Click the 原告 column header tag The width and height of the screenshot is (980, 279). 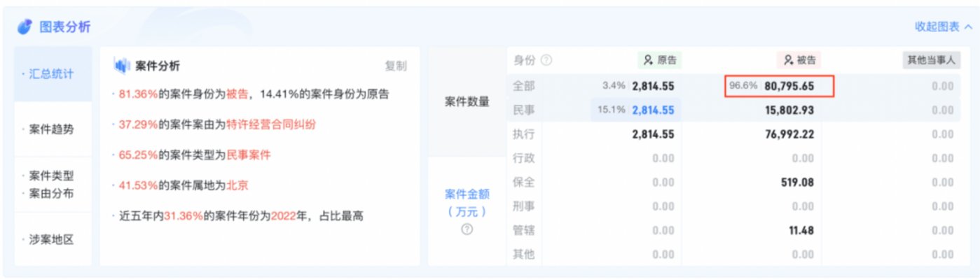pos(659,60)
